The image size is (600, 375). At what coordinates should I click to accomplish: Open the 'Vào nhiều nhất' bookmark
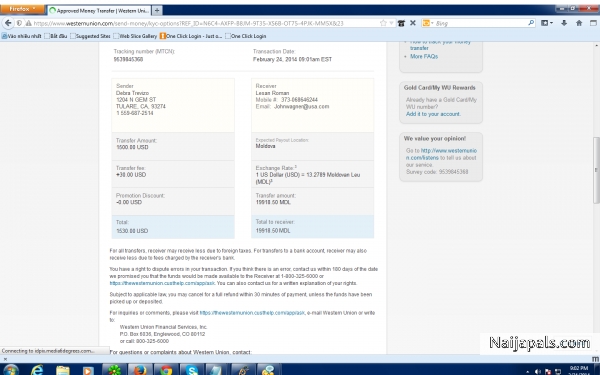pos(21,36)
